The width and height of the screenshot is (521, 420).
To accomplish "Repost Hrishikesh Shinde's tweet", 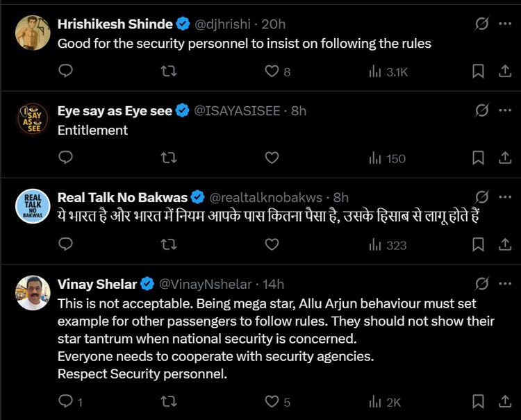I will 168,71.
